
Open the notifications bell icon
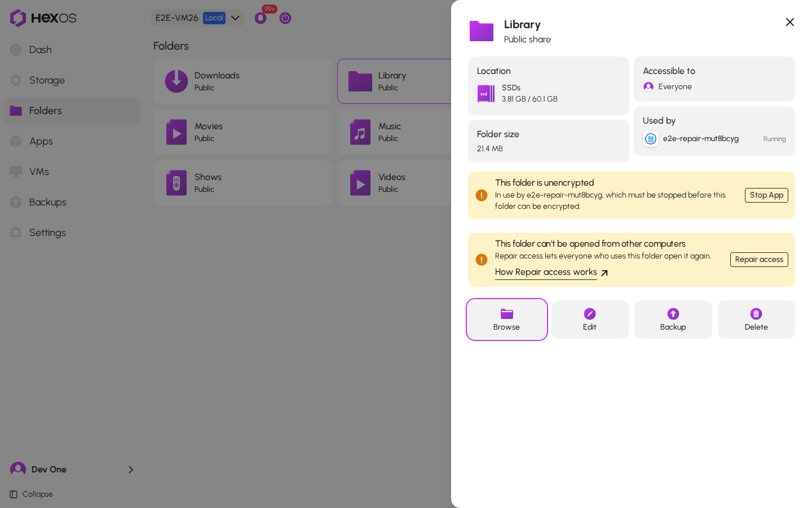[261, 18]
